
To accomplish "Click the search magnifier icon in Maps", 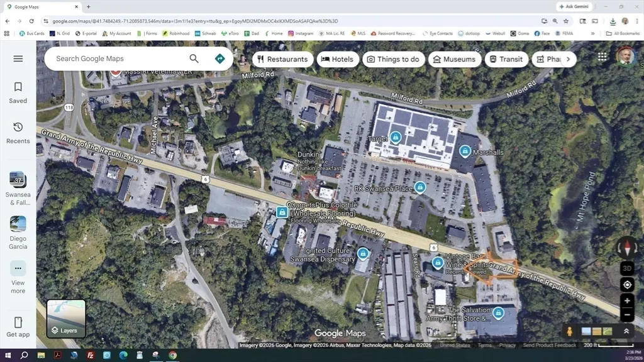I will [x=194, y=58].
